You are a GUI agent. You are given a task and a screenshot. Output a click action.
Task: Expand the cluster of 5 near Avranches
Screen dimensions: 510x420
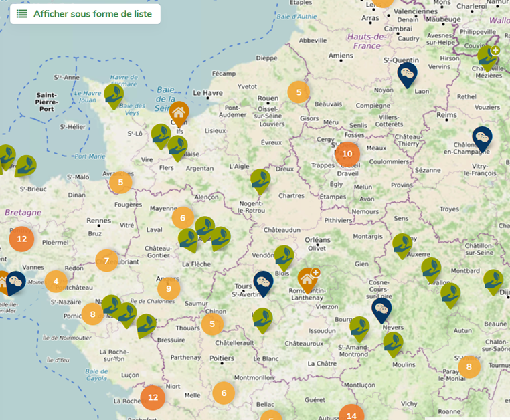coord(120,183)
